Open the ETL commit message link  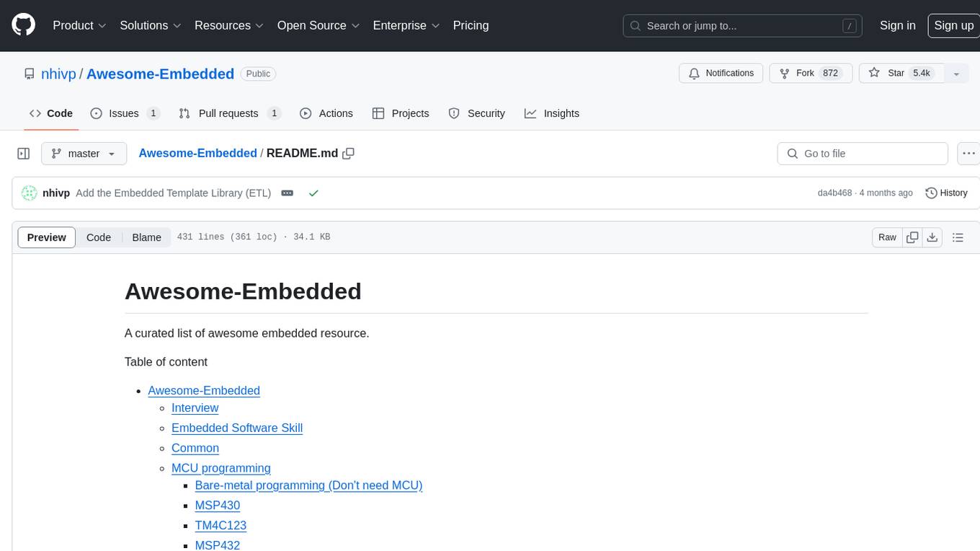173,193
